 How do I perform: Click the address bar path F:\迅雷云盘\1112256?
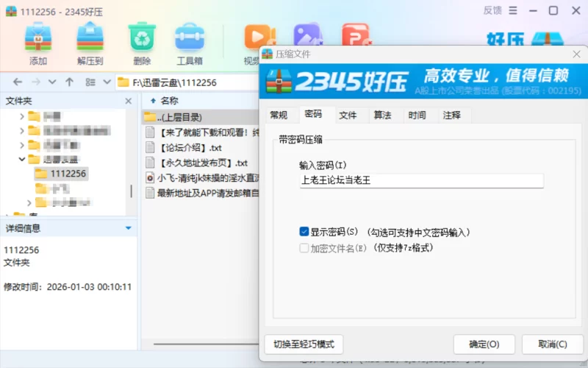(174, 82)
